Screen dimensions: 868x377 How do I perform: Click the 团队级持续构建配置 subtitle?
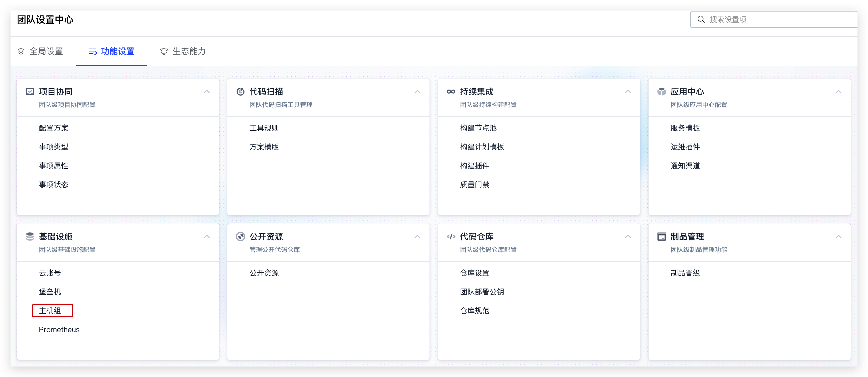[488, 105]
